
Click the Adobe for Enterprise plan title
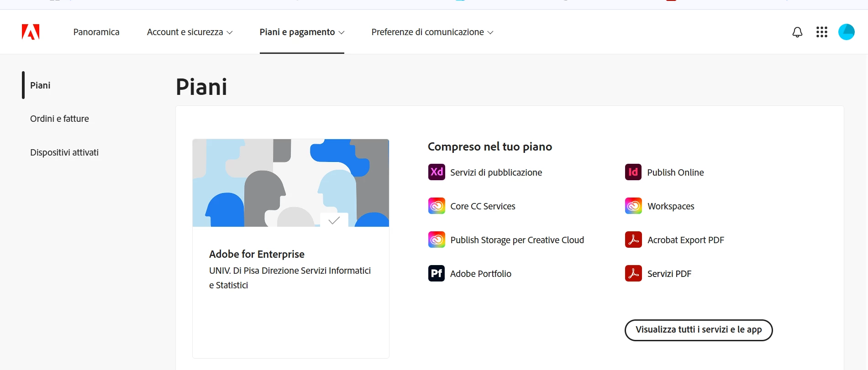(x=257, y=254)
